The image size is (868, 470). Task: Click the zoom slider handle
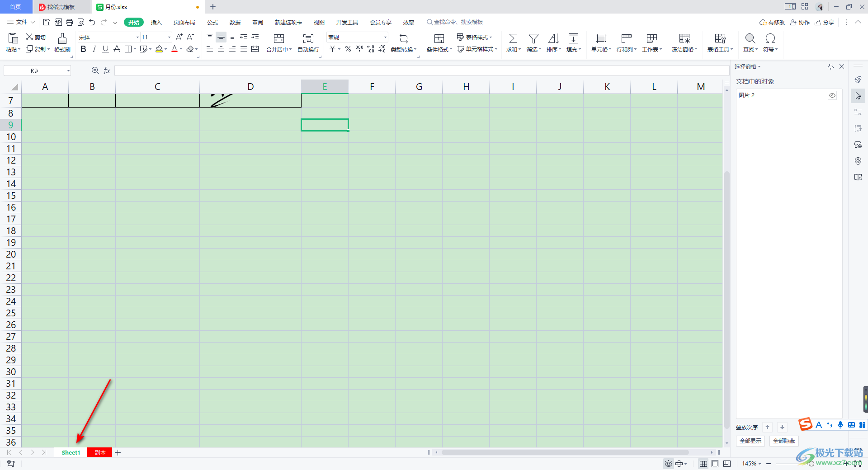tap(811, 464)
